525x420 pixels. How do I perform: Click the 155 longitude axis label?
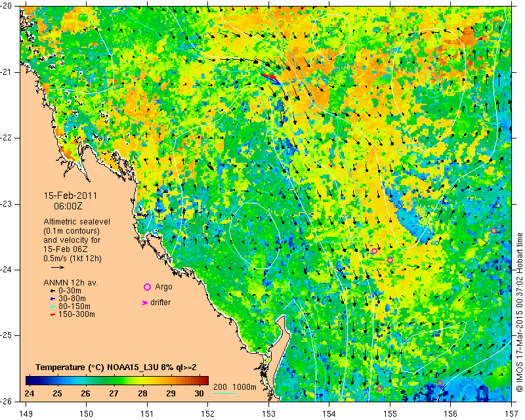click(390, 414)
